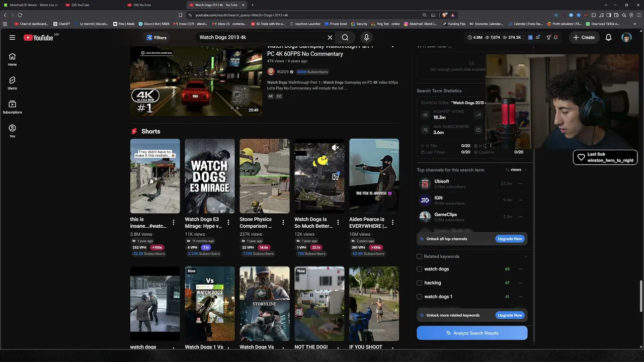Switch to the third (36) YouTube tab
The width and height of the screenshot is (644, 362).
click(x=155, y=5)
